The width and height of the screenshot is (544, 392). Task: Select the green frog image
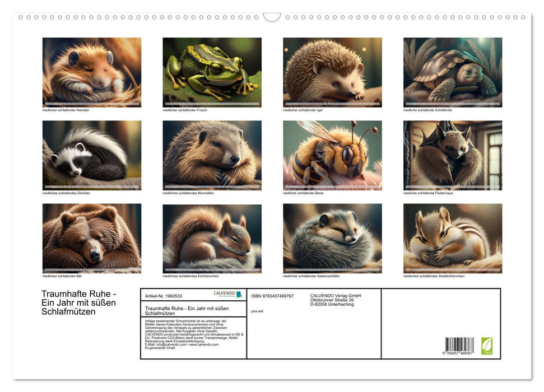point(212,72)
